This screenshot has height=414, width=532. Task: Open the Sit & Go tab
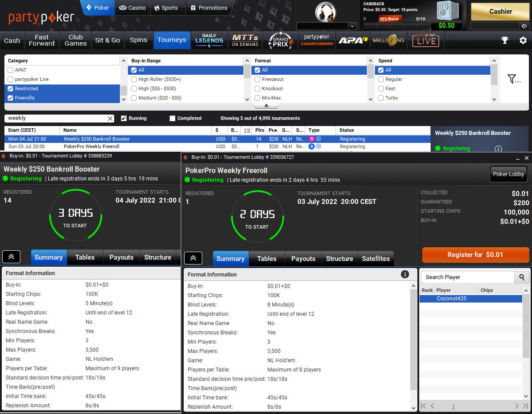[108, 40]
